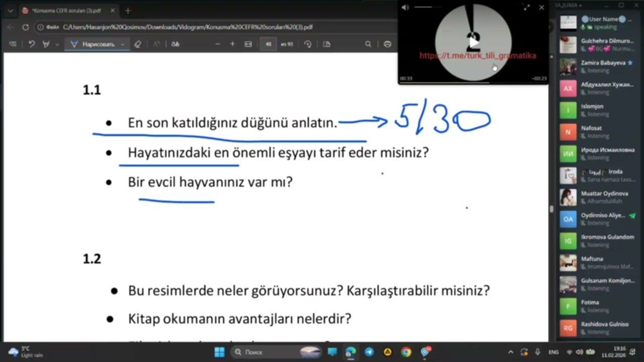
Task: Seek on the video progress bar
Action: [473, 82]
